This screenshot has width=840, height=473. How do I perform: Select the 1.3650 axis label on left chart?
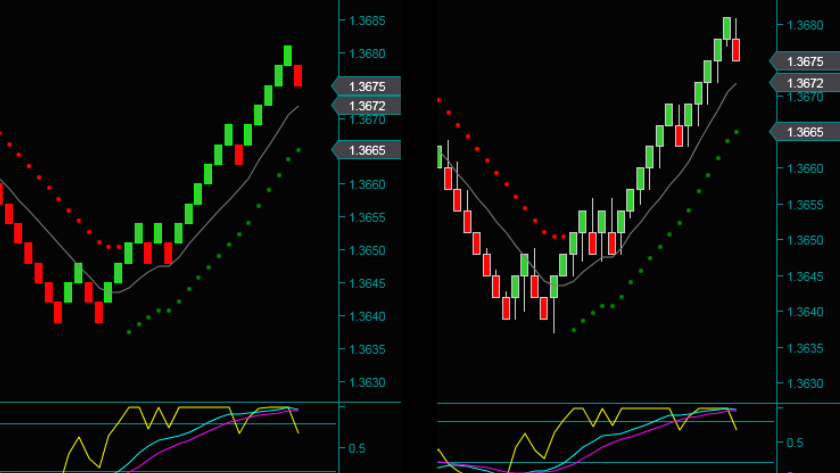coord(364,251)
